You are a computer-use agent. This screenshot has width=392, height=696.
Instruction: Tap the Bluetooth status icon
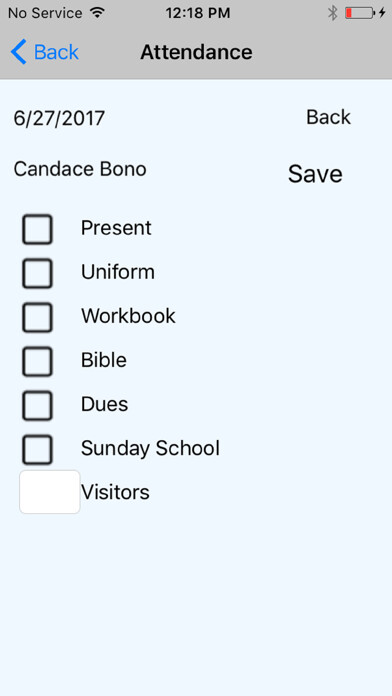click(x=333, y=13)
